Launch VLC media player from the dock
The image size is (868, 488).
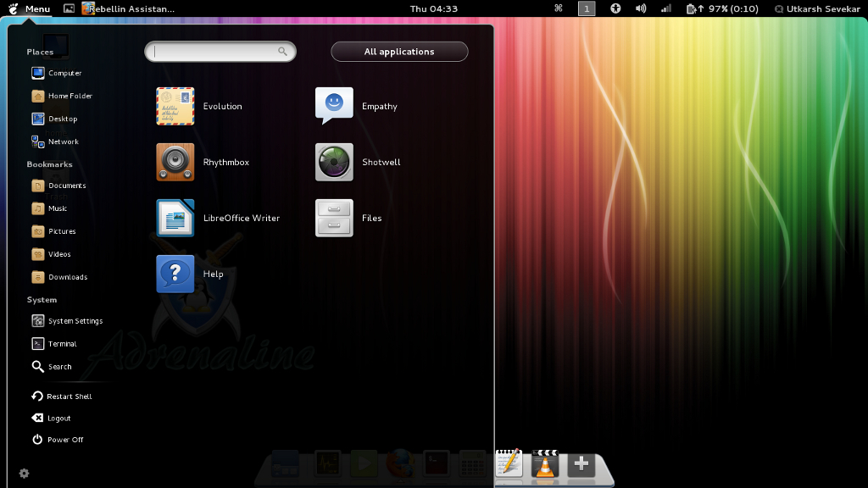(543, 465)
